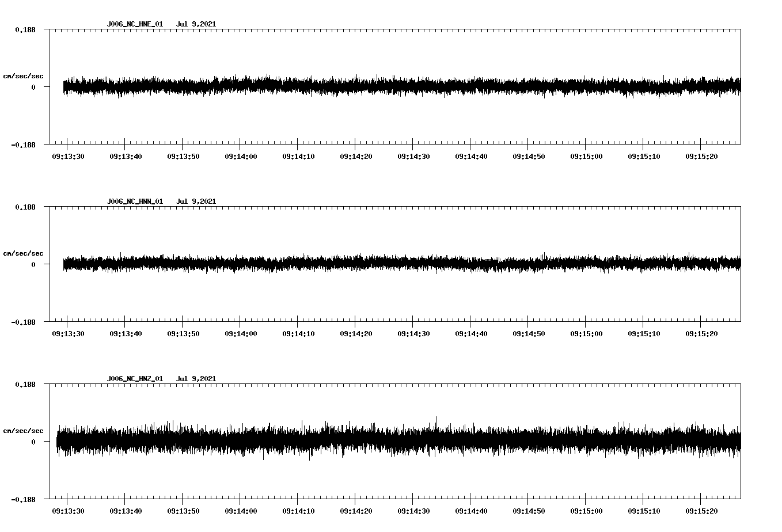Viewport: 782px width, 532px height.
Task: Click the 09:15:10 time label on HNN axis
Action: click(644, 334)
